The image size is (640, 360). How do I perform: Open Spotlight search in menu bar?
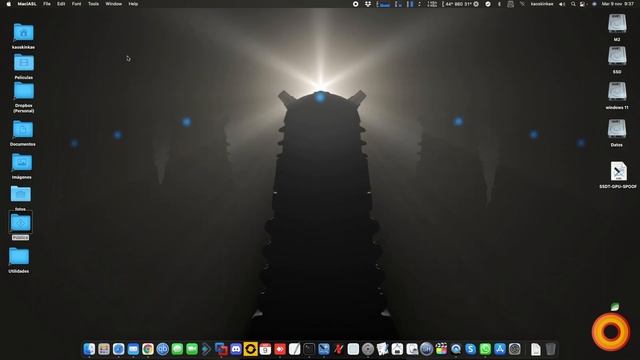pos(573,4)
